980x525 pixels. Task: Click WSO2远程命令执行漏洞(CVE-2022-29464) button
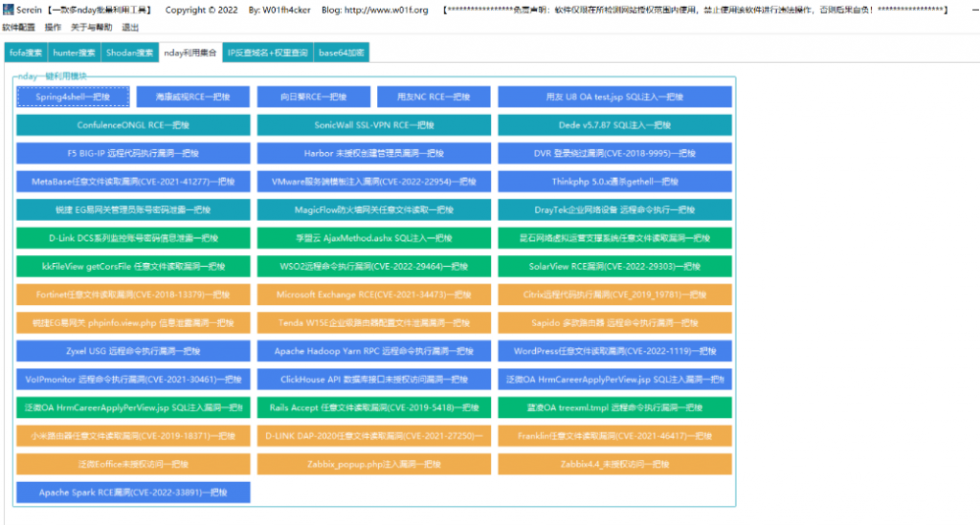coord(374,266)
